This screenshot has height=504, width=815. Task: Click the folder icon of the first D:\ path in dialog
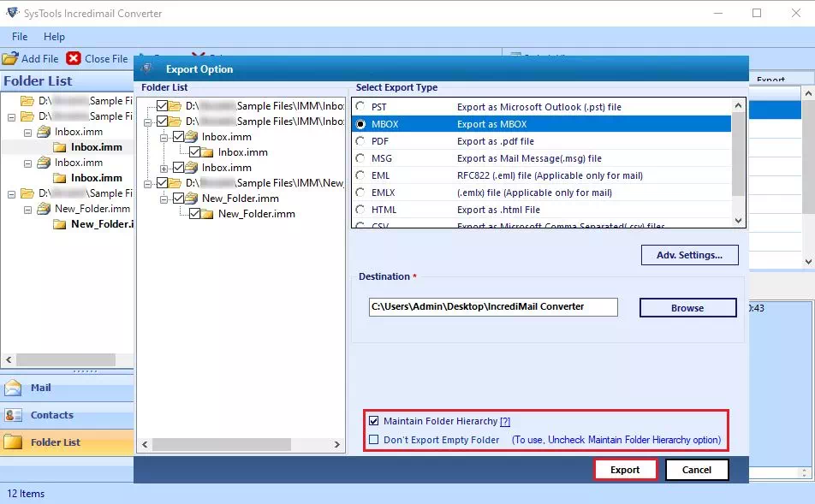(x=175, y=106)
